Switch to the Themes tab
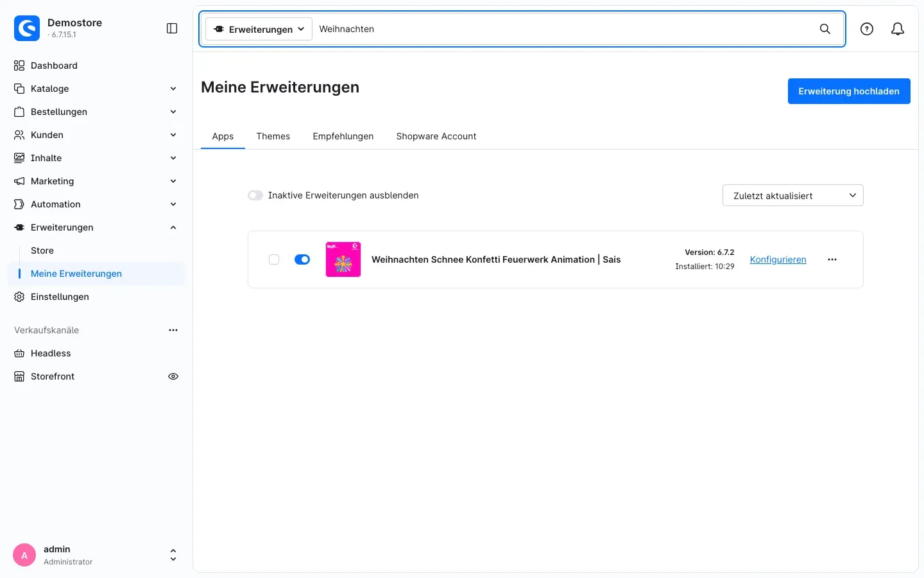This screenshot has width=924, height=578. [273, 136]
